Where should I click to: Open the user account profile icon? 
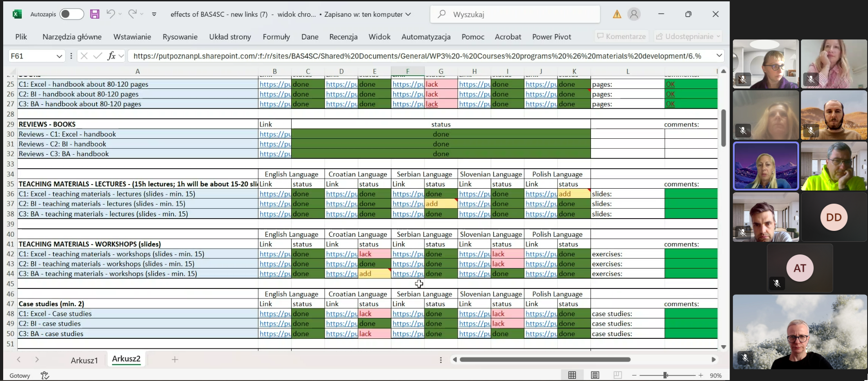pyautogui.click(x=634, y=14)
